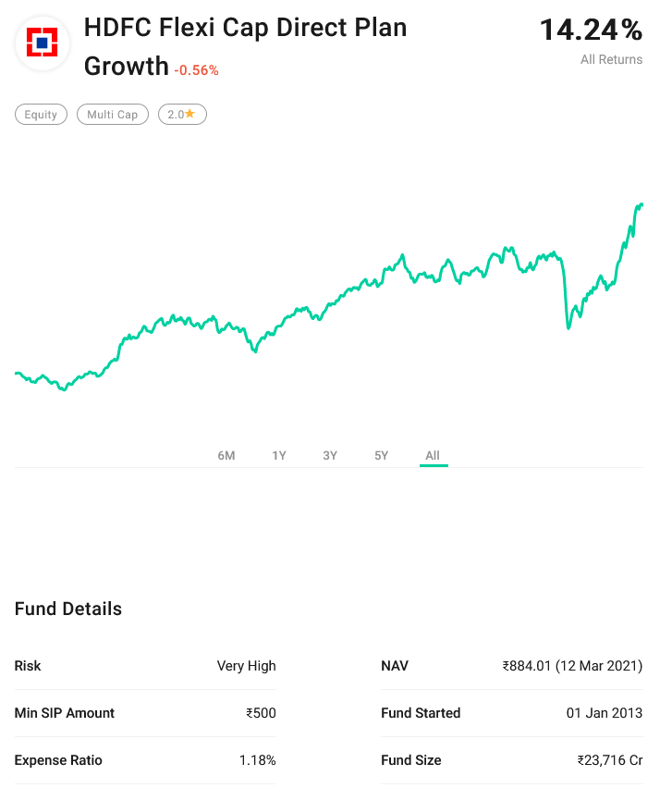
Task: Select the Equity category tag
Action: [41, 115]
